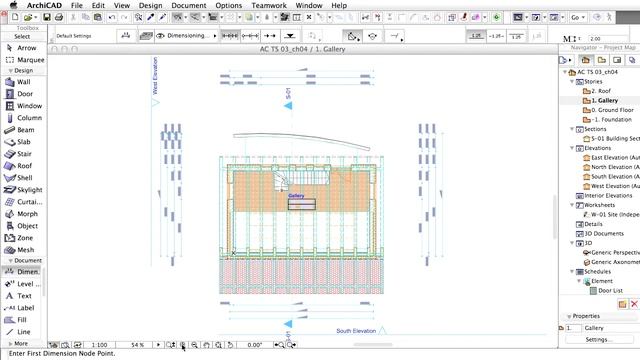Click the Save floppy disk icon

pyautogui.click(x=47, y=17)
